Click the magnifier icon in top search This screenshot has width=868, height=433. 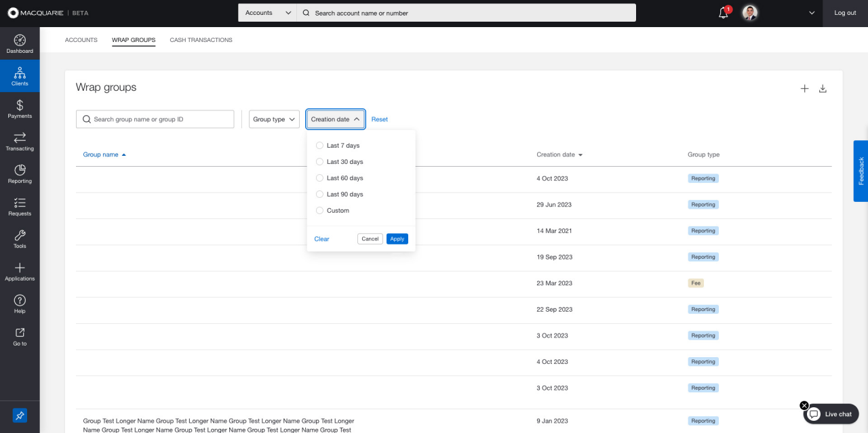coord(306,13)
